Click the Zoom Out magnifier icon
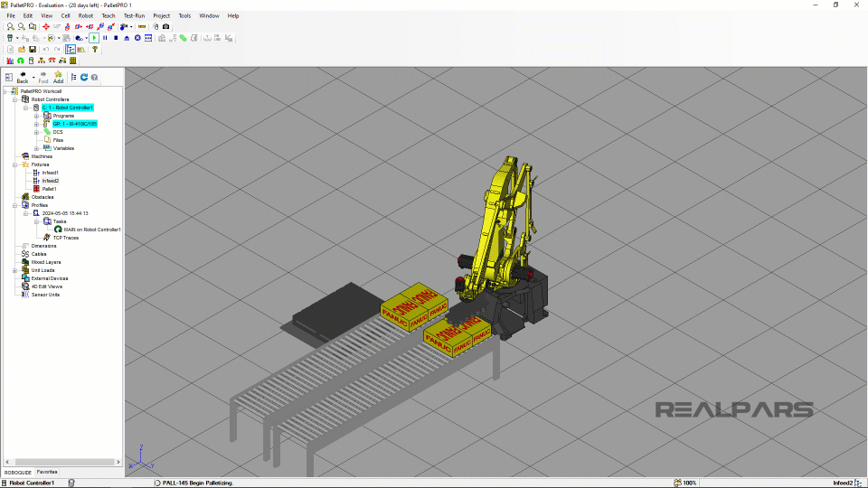The width and height of the screenshot is (868, 488). [21, 26]
